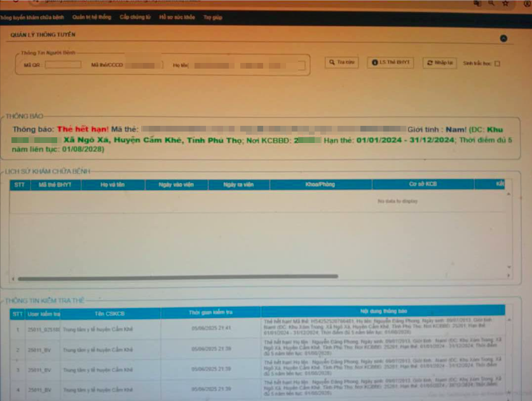Open the Trợ giúp menu
The width and height of the screenshot is (532, 401).
[213, 17]
